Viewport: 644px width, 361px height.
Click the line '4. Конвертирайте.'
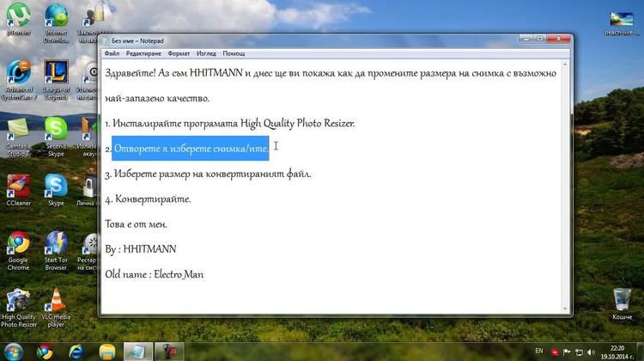point(148,199)
